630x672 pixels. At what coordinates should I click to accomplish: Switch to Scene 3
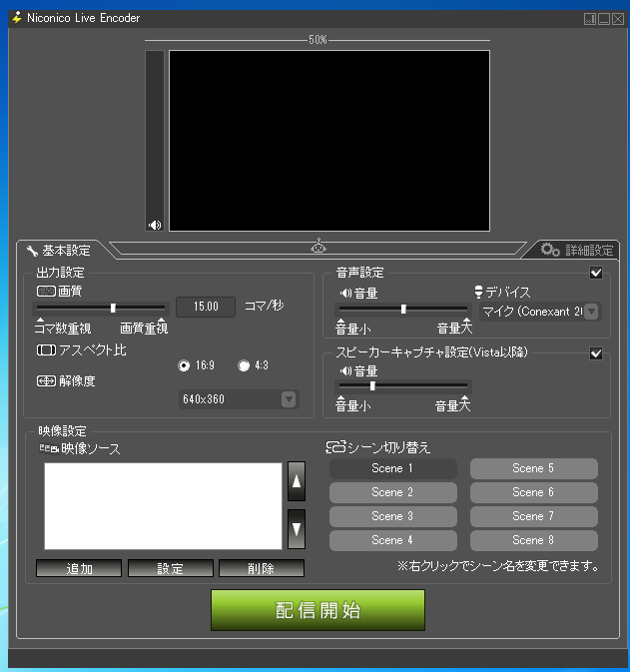tap(393, 516)
